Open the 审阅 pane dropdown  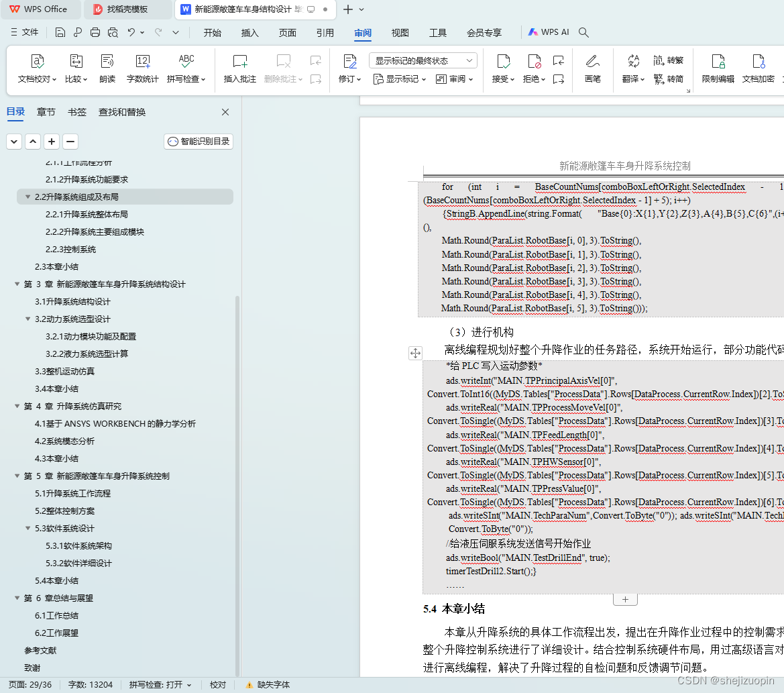coord(454,79)
